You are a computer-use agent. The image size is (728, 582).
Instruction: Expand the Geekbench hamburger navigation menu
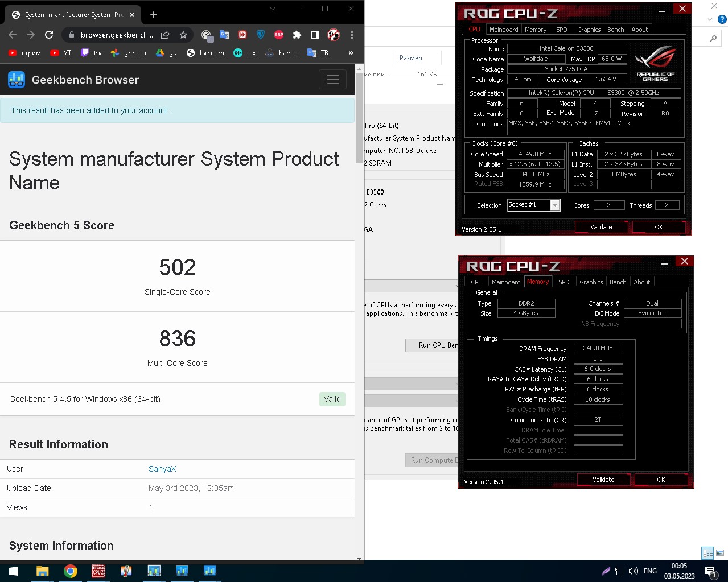(333, 80)
